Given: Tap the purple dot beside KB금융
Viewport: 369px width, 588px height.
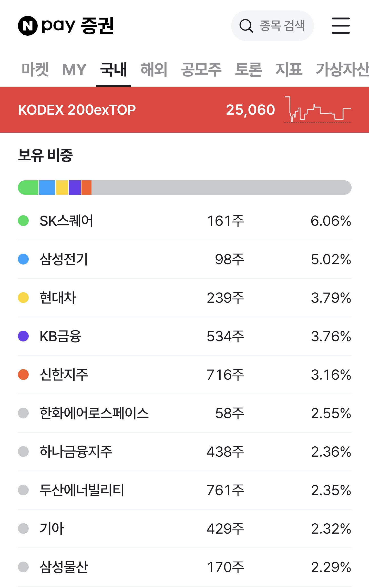Looking at the screenshot, I should pos(23,336).
